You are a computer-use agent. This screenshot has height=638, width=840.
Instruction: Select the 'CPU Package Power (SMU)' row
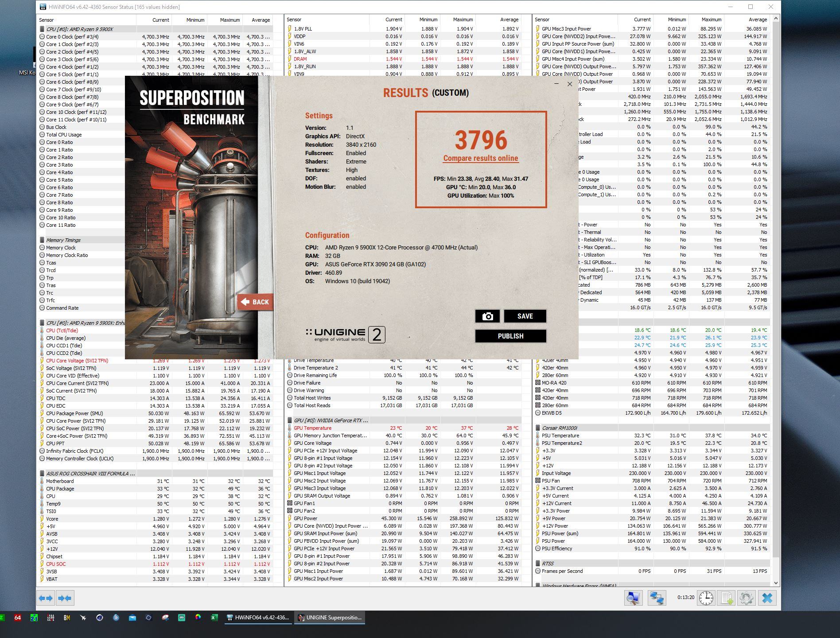click(155, 413)
